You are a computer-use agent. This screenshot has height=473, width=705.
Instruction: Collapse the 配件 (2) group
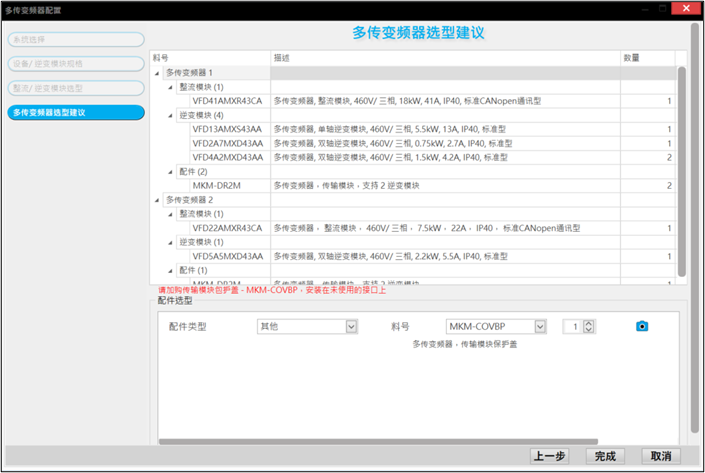click(171, 171)
